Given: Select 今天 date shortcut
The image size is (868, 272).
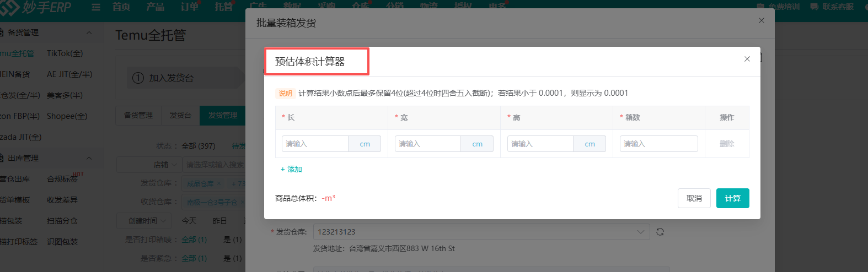Looking at the screenshot, I should point(189,221).
